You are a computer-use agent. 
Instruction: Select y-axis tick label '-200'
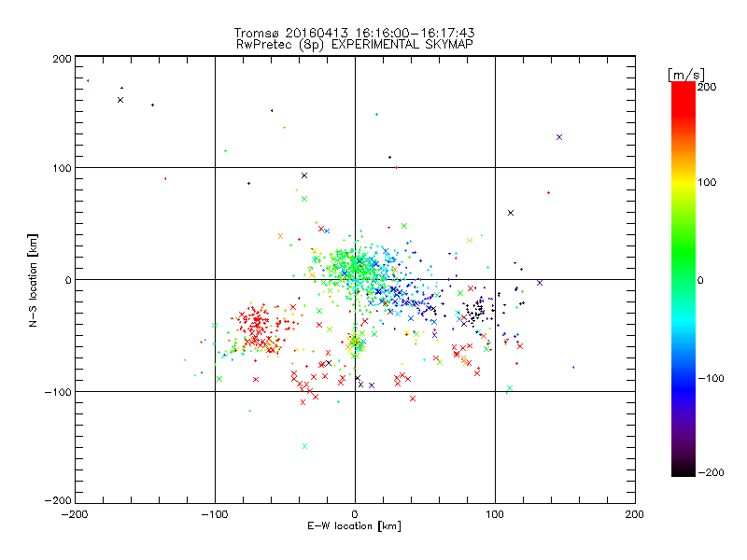pos(58,500)
